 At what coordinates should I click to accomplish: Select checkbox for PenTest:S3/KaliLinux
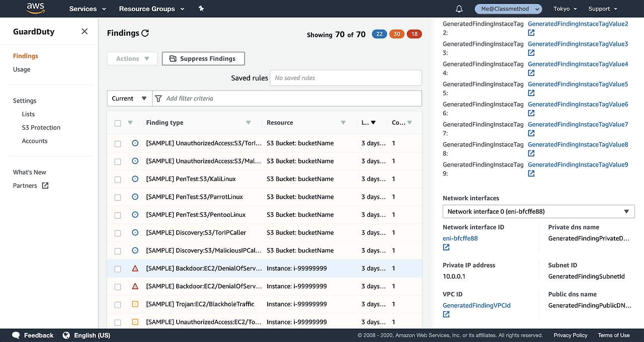pos(118,180)
